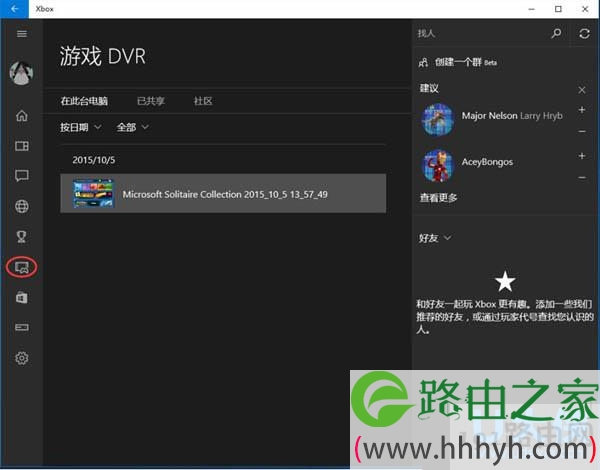This screenshot has width=600, height=470.
Task: Click the Major Nelson Larry Hryb name
Action: click(x=512, y=116)
